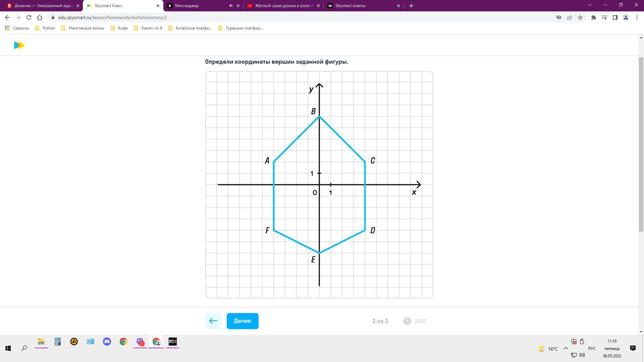Reload the page with refresh icon
The width and height of the screenshot is (644, 362).
(29, 17)
